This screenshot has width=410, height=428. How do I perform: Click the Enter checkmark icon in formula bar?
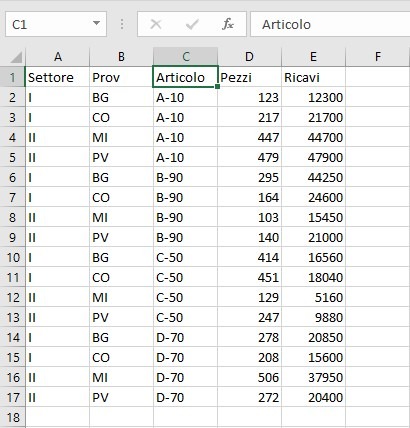click(192, 24)
